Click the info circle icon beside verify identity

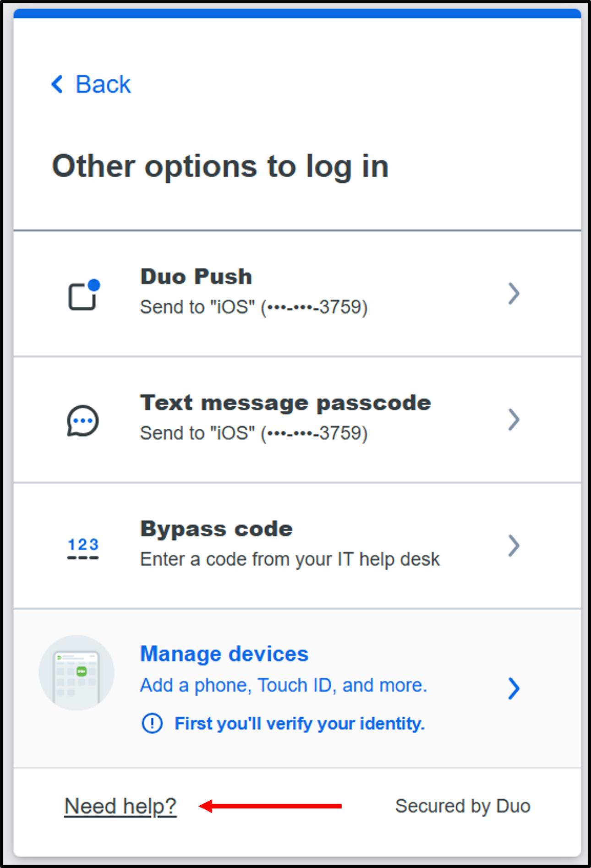point(152,724)
